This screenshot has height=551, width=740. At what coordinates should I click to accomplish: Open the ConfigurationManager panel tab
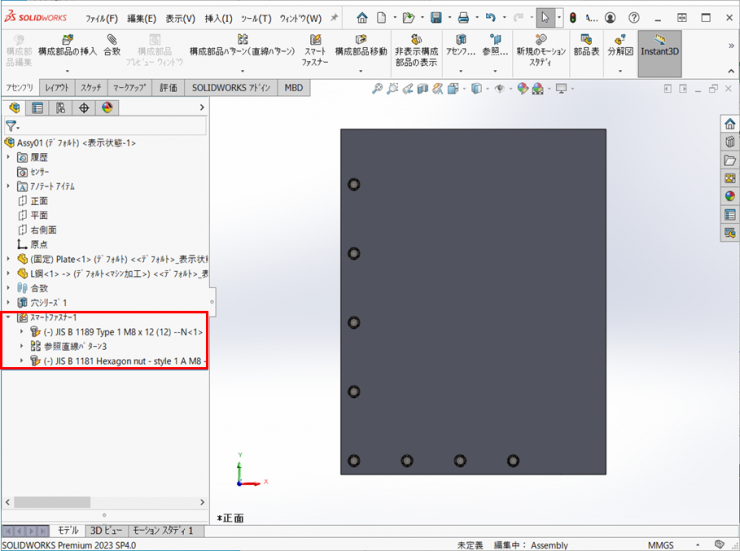60,108
